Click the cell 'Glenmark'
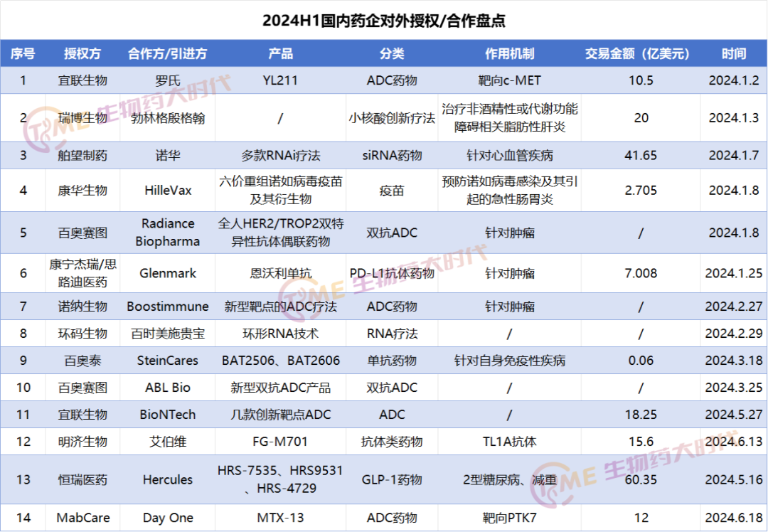 pyautogui.click(x=168, y=273)
